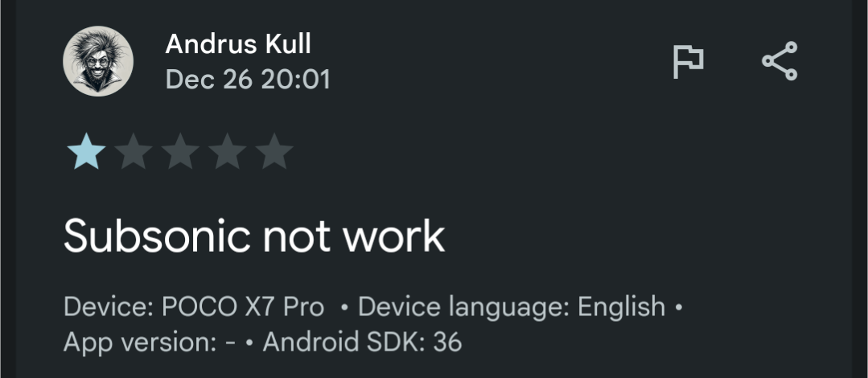Click the "English" language value

(x=621, y=306)
